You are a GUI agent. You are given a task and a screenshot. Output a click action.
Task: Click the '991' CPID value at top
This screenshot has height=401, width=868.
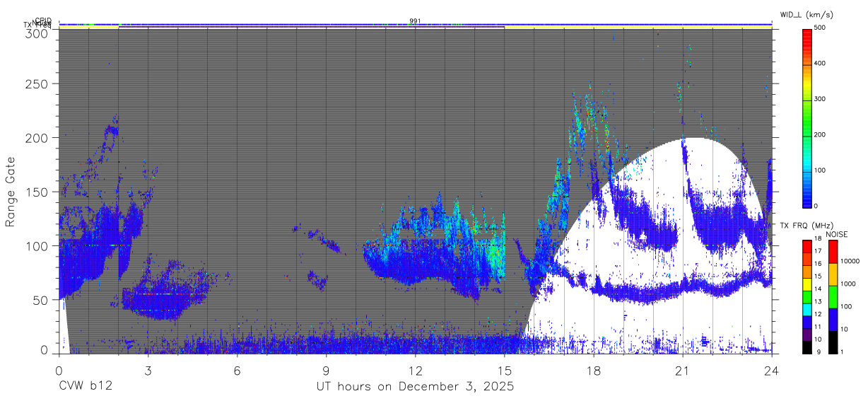click(415, 21)
